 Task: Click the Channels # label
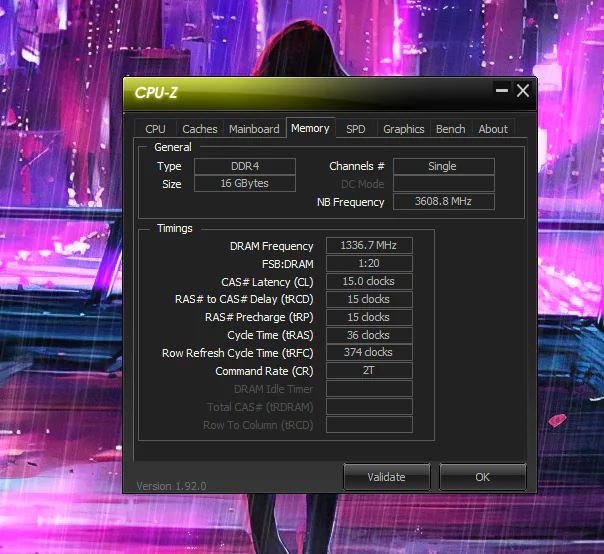coord(357,166)
